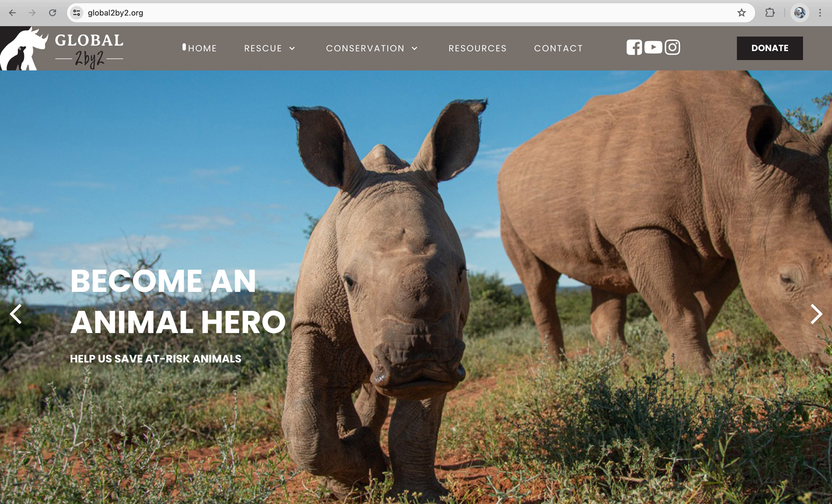Expand the Conservation dropdown chevron
The image size is (832, 504).
pos(414,48)
